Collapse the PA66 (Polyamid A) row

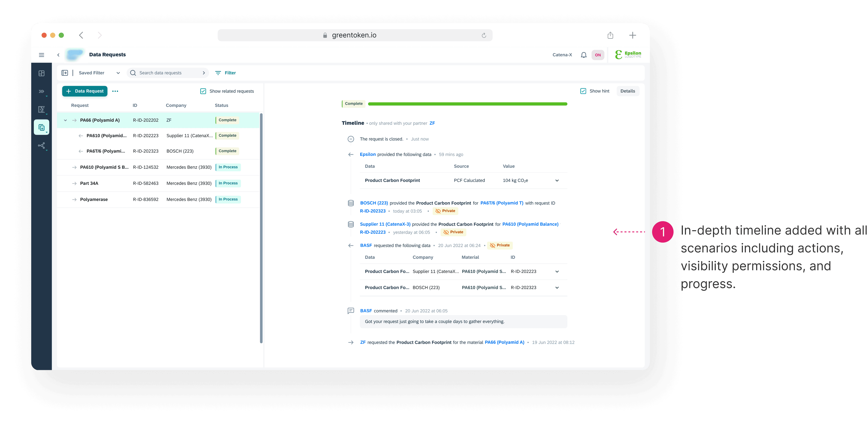[x=65, y=120]
